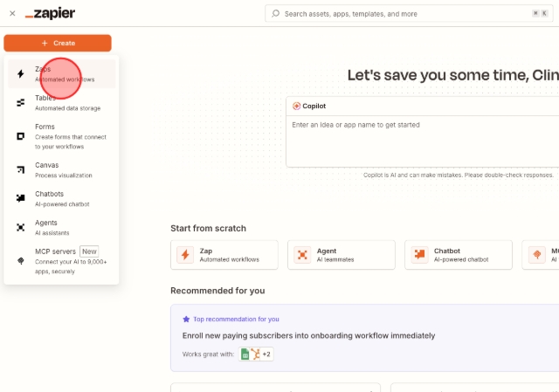
Task: Click the MCP servers icon in menu
Action: tap(21, 261)
